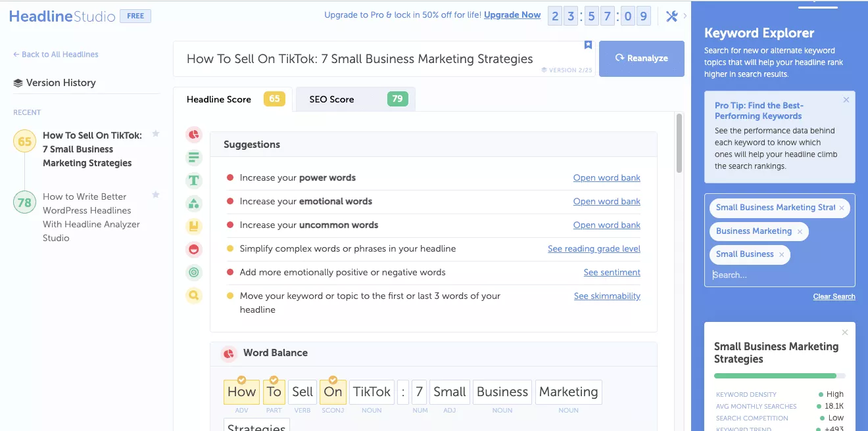Click the 'Business Marketing' keyword chip text
The width and height of the screenshot is (868, 431).
click(x=754, y=231)
